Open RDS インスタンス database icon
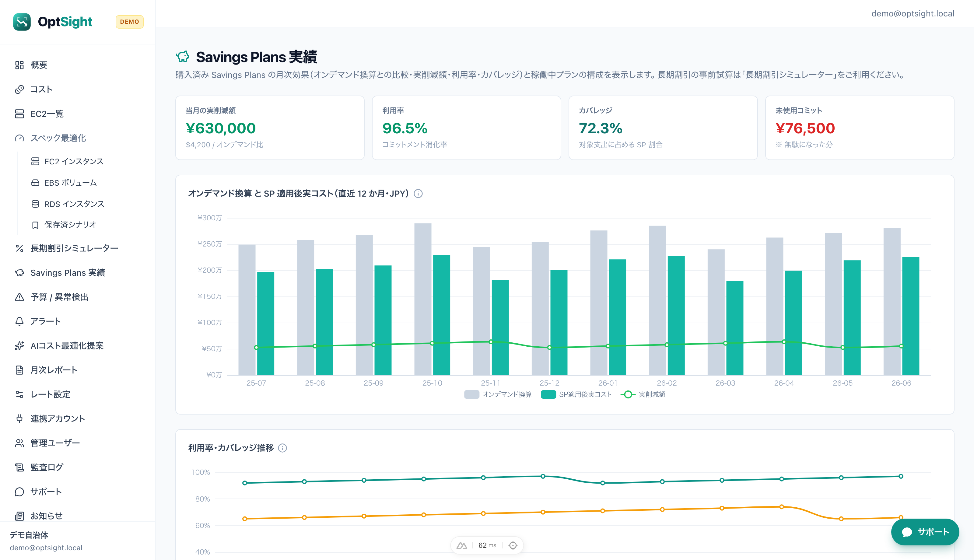The image size is (974, 560). [35, 204]
